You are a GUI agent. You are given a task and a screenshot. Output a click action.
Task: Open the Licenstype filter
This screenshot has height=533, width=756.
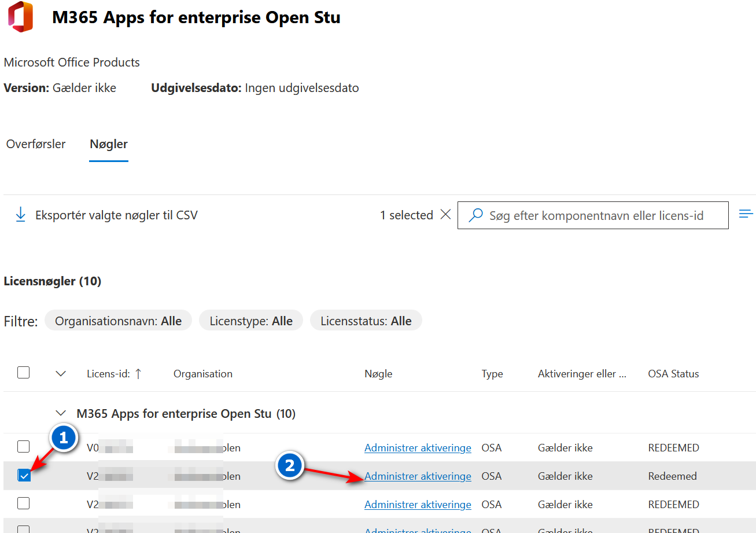(x=251, y=321)
